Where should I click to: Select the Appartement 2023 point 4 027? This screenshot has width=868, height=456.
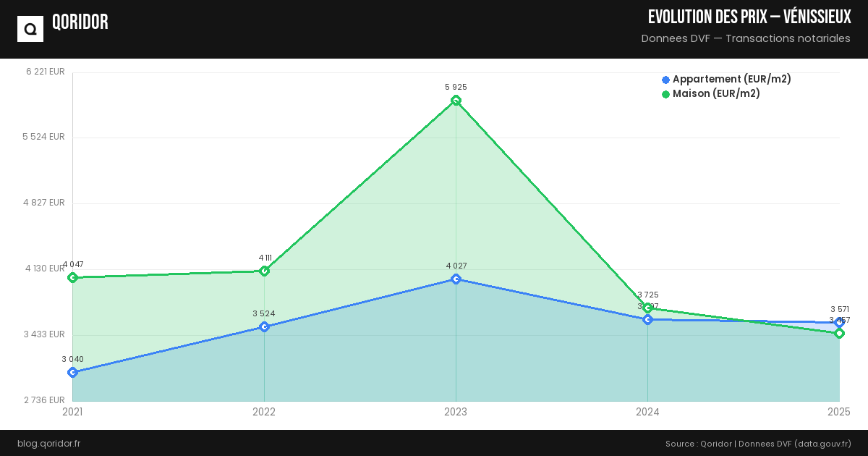[456, 279]
